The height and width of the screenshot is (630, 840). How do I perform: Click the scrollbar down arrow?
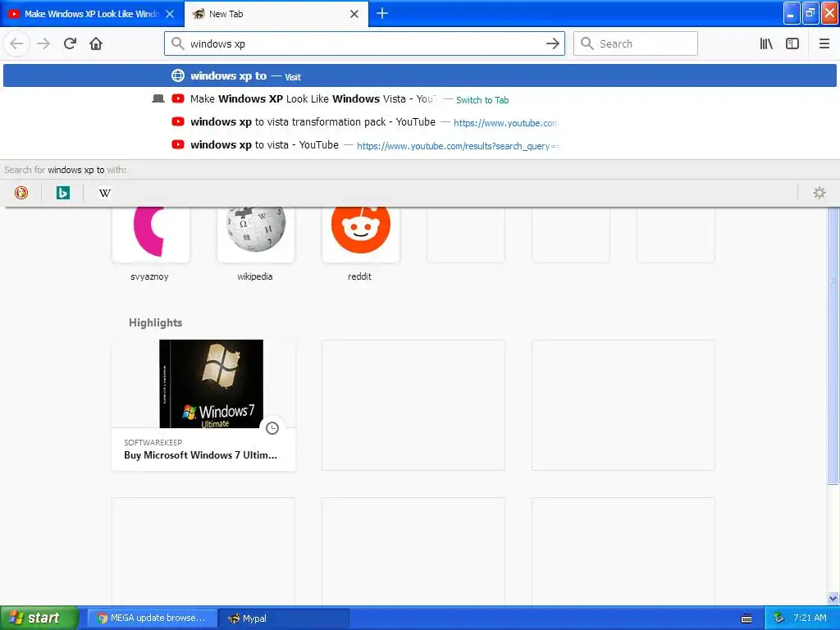tap(833, 598)
